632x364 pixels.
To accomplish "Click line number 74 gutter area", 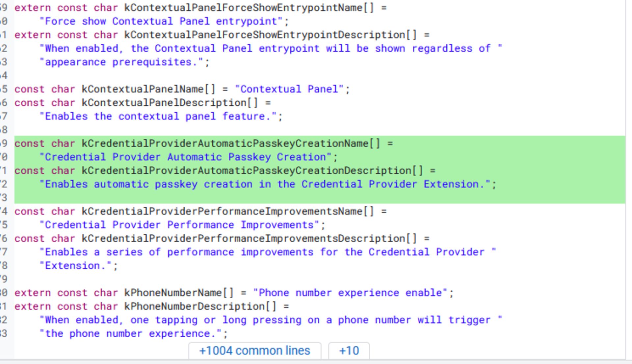I will [x=6, y=212].
